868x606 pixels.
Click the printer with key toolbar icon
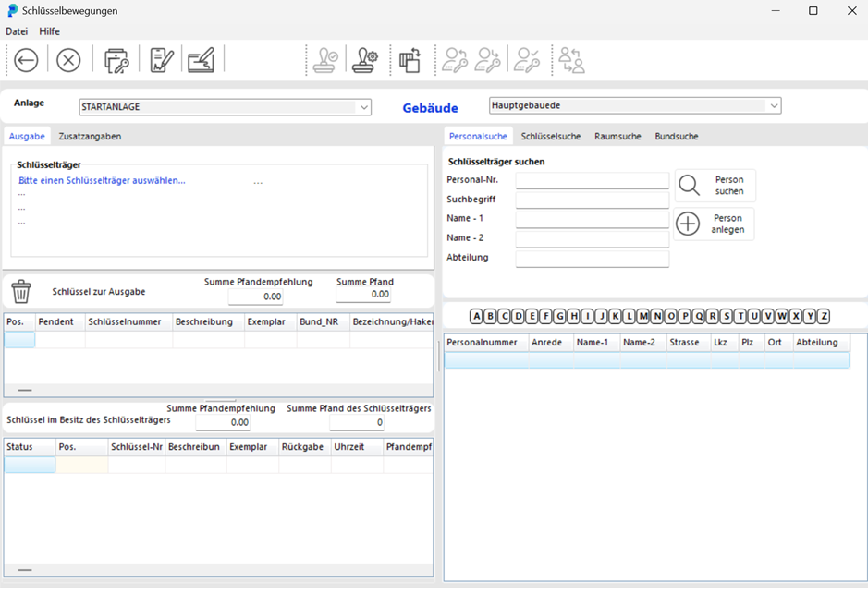tap(116, 61)
